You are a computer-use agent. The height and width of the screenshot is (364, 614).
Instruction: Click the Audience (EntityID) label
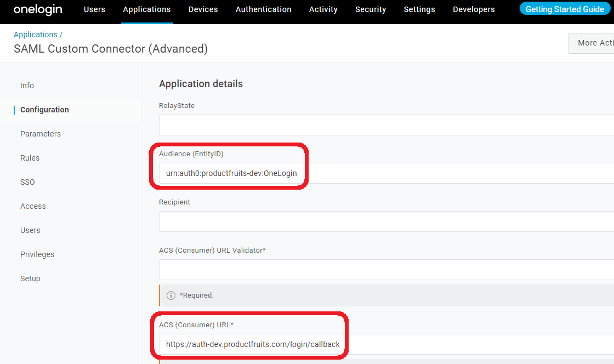191,154
